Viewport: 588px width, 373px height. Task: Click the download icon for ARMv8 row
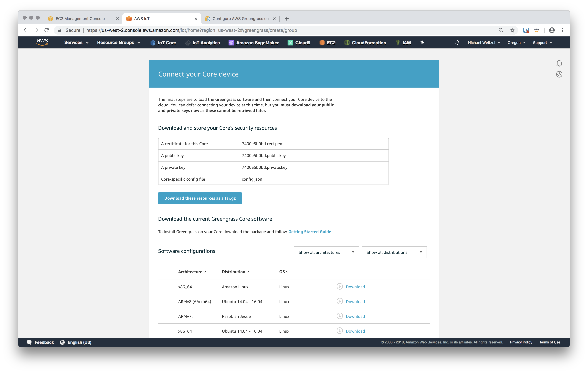pyautogui.click(x=339, y=301)
